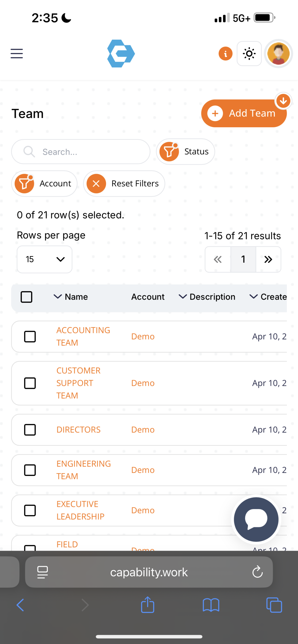This screenshot has height=644, width=298.
Task: Open the hamburger navigation menu
Action: [x=17, y=54]
